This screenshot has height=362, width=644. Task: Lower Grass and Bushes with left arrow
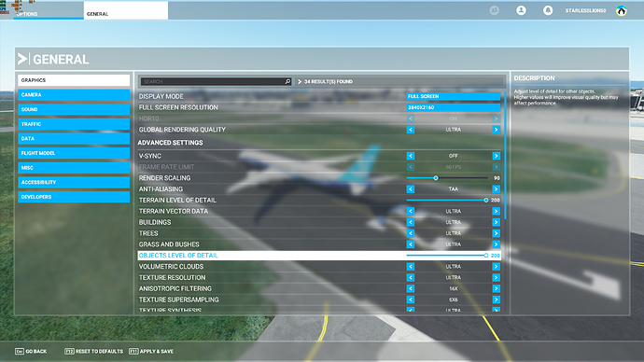[x=411, y=244]
